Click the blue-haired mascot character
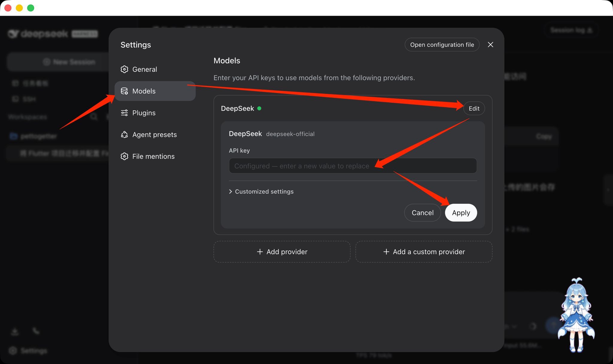The image size is (613, 364). pos(576,315)
